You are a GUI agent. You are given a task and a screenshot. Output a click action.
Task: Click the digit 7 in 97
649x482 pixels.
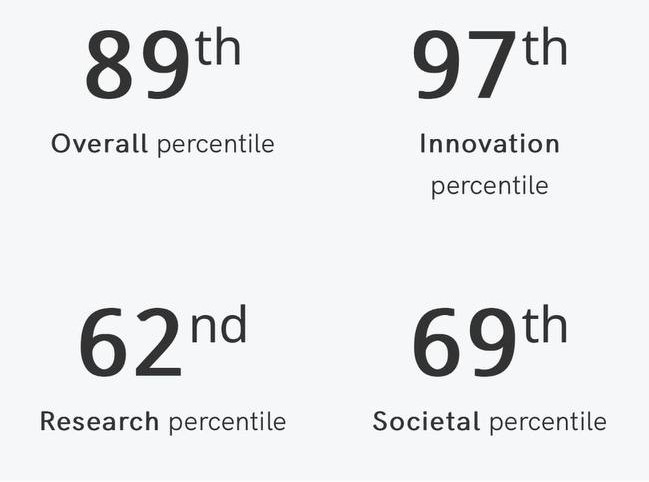click(x=493, y=67)
